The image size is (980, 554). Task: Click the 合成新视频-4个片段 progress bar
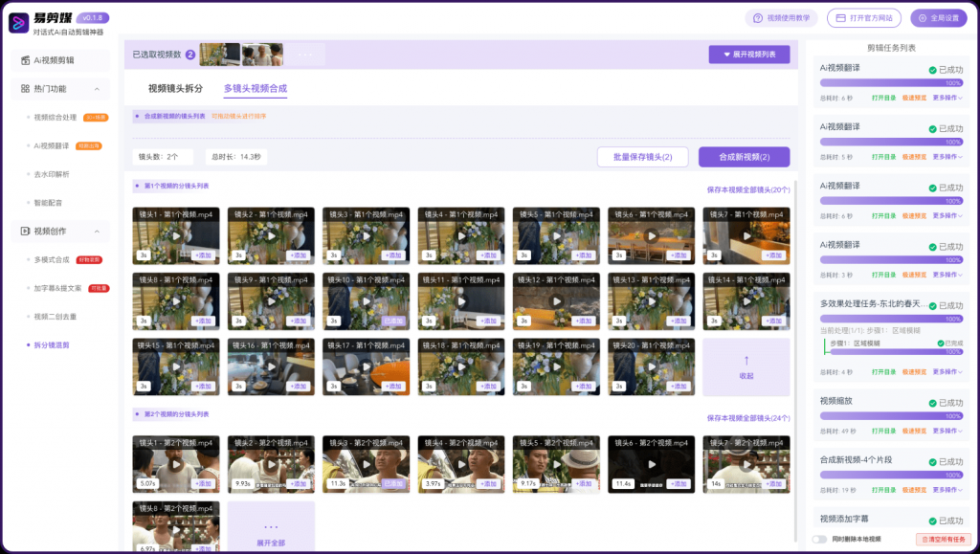pos(891,476)
